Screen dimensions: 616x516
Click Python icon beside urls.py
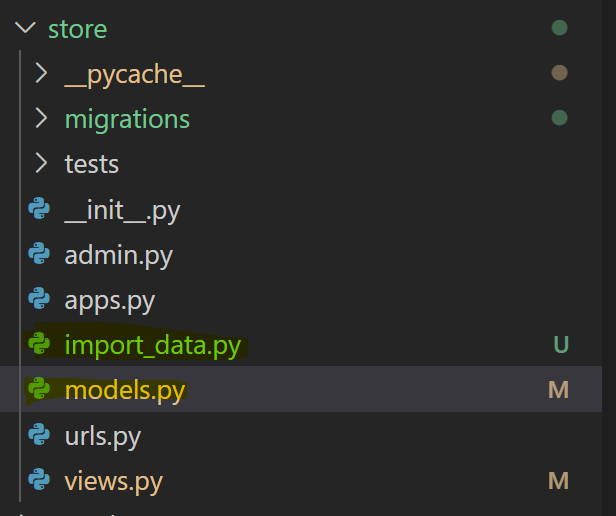coord(40,436)
